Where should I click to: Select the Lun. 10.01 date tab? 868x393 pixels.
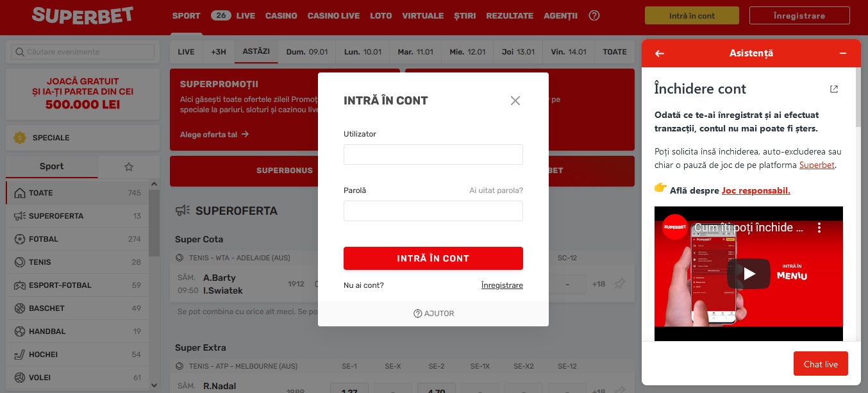363,52
